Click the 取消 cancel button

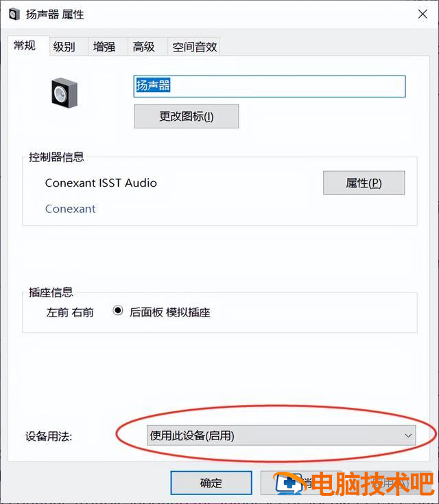[x=301, y=483]
